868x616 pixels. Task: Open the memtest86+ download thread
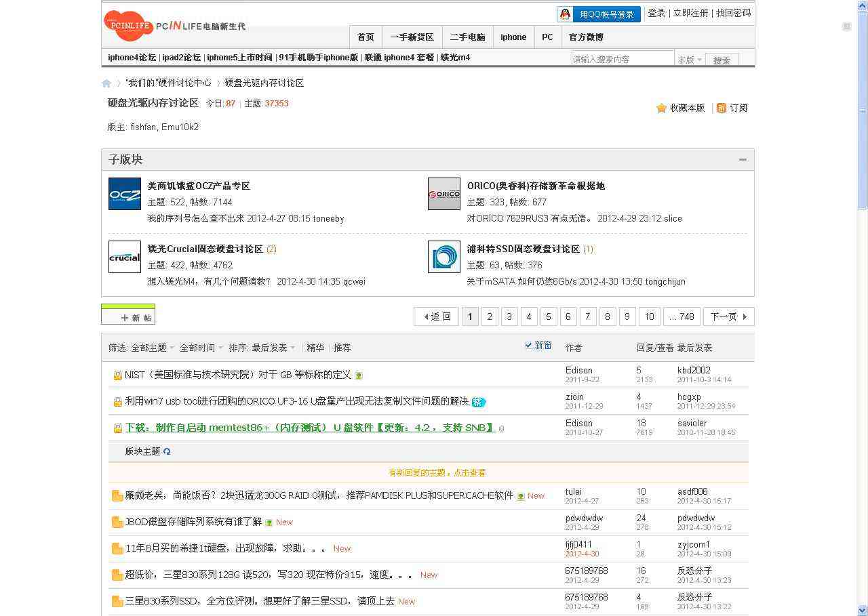point(311,428)
